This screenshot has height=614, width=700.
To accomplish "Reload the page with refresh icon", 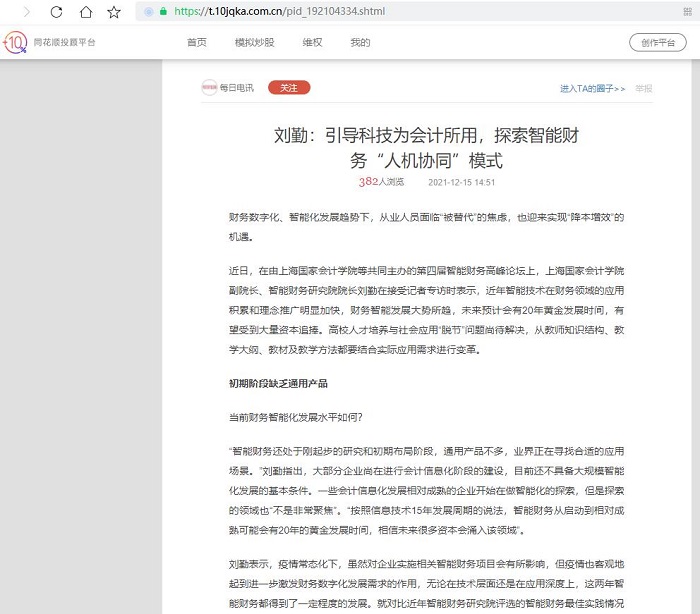I will click(56, 12).
